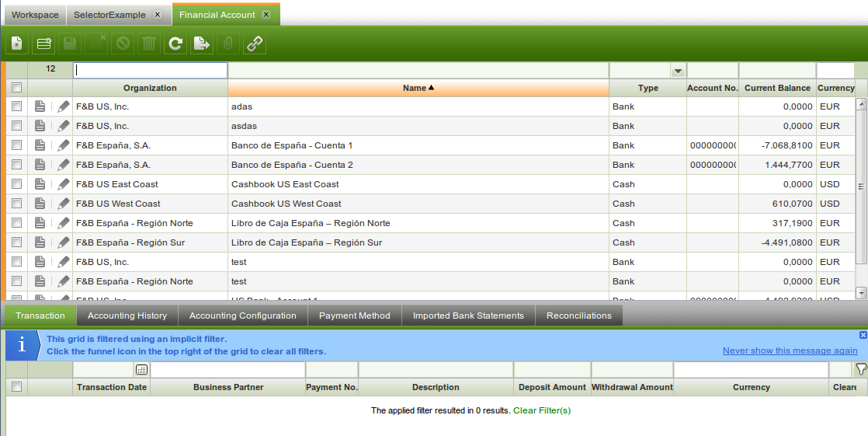The height and width of the screenshot is (436, 868).
Task: Edit the adas row with pencil icon
Action: (64, 106)
